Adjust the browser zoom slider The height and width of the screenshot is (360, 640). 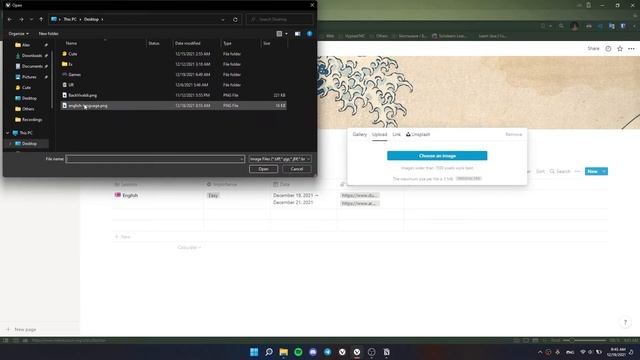[584, 340]
